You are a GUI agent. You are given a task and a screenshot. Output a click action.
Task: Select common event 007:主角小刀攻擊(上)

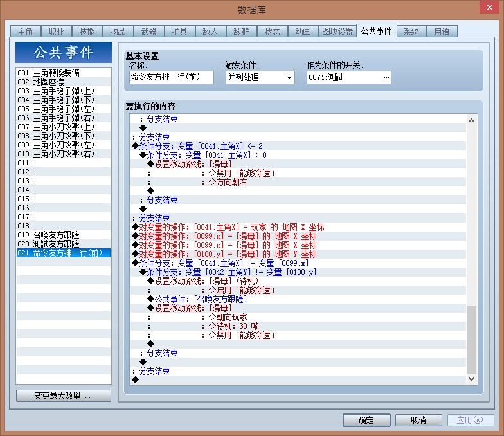63,127
